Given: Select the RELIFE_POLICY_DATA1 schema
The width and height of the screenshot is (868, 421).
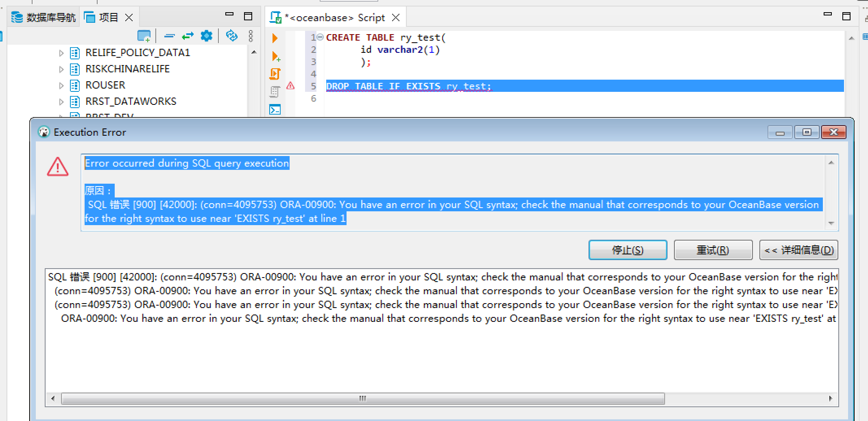Looking at the screenshot, I should click(x=137, y=52).
